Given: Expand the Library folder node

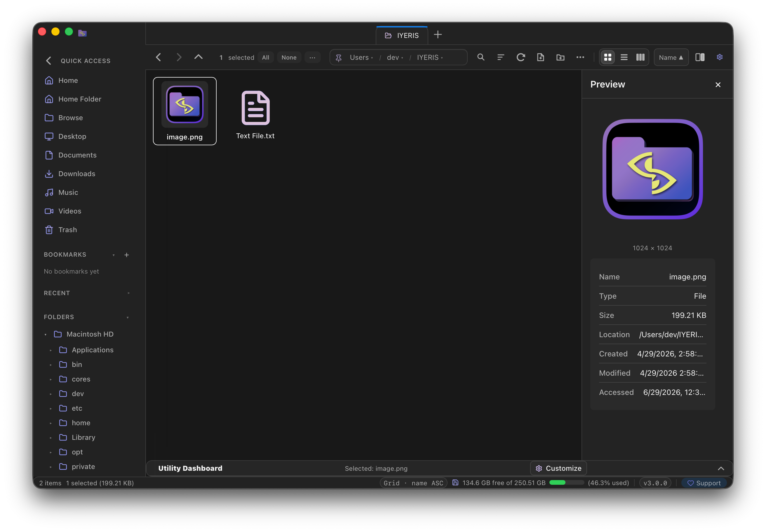Looking at the screenshot, I should [x=51, y=438].
